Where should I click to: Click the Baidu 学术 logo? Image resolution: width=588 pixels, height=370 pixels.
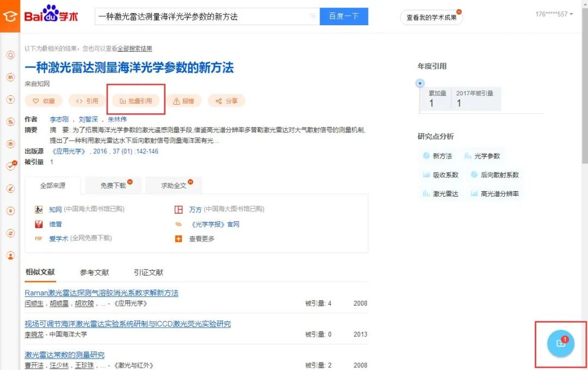pyautogui.click(x=51, y=16)
